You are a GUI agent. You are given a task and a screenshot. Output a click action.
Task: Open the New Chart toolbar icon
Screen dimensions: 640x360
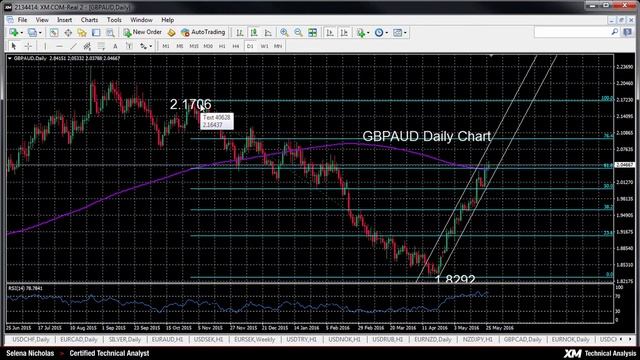(13, 32)
